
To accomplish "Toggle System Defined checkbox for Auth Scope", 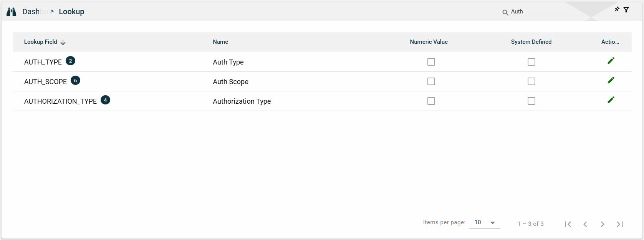I will tap(531, 81).
